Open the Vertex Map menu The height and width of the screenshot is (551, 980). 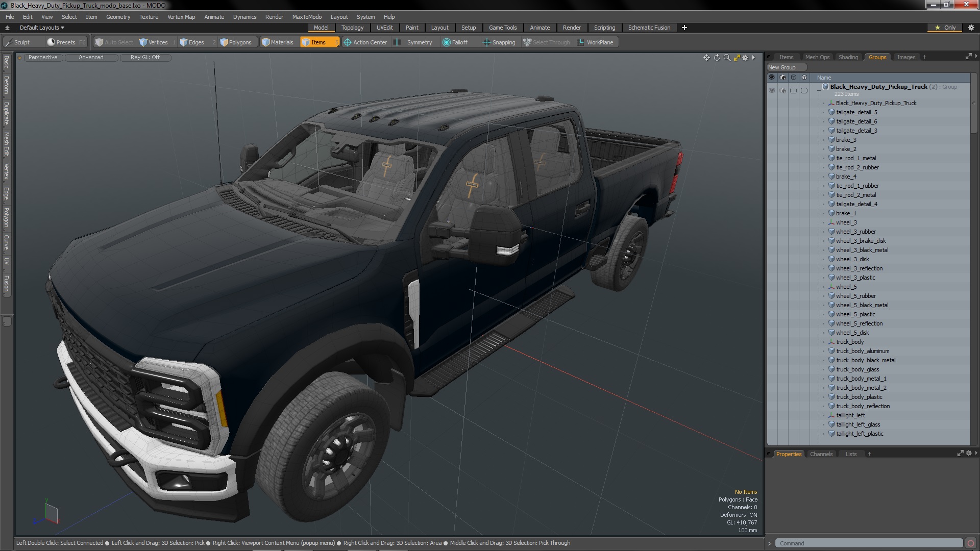coord(181,17)
